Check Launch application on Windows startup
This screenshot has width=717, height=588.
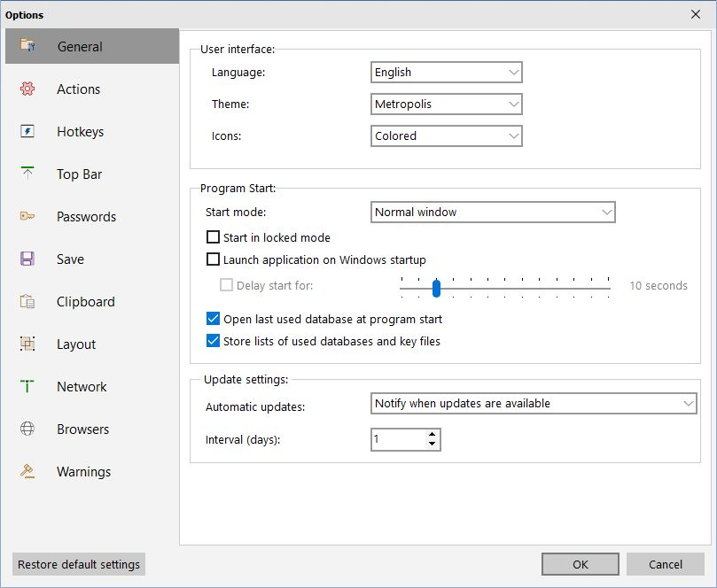pos(213,259)
